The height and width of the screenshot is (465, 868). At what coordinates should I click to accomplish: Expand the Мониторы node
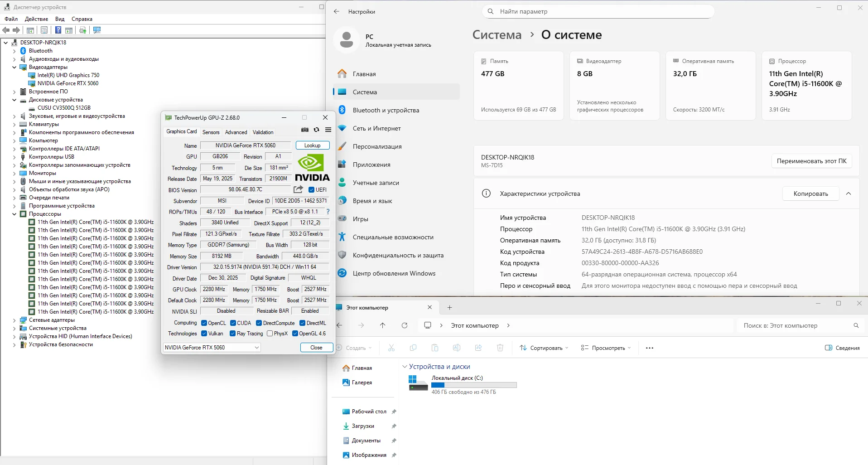point(14,173)
